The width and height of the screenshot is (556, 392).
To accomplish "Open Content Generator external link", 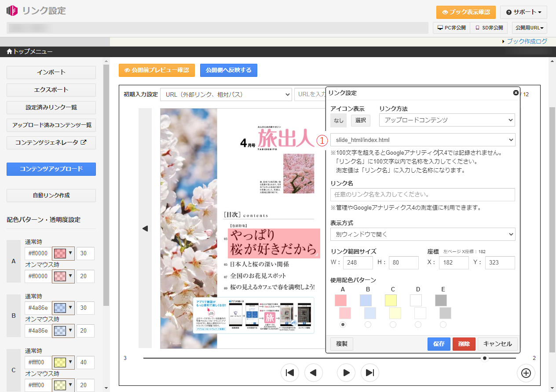I will tap(51, 142).
